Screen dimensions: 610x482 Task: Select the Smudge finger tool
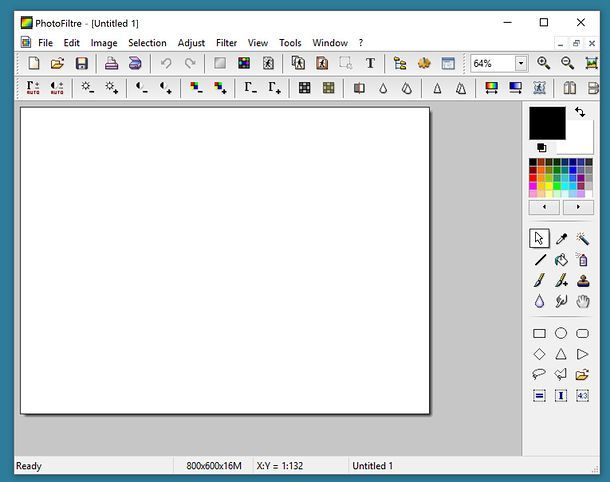tap(561, 301)
